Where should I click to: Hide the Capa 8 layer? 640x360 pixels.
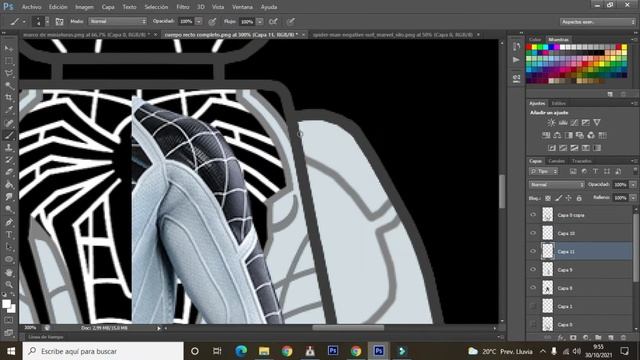pyautogui.click(x=533, y=288)
